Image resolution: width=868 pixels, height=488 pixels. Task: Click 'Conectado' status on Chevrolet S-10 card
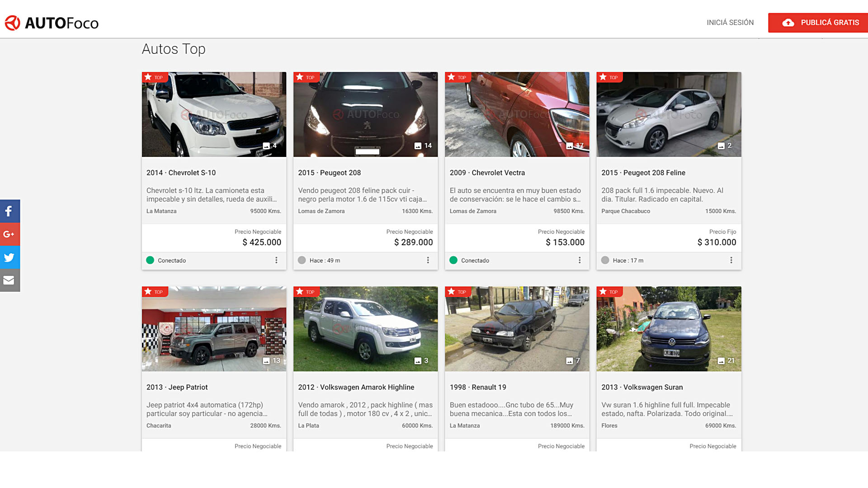166,261
